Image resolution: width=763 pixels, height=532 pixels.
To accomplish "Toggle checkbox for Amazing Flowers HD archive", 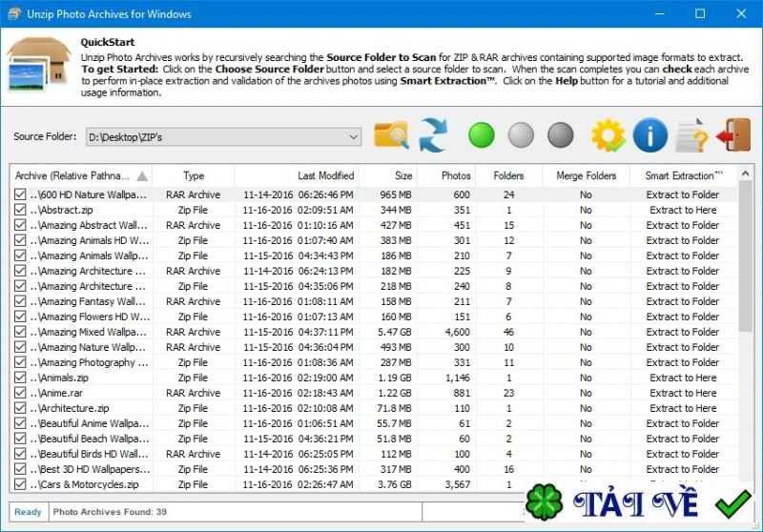I will click(x=20, y=317).
